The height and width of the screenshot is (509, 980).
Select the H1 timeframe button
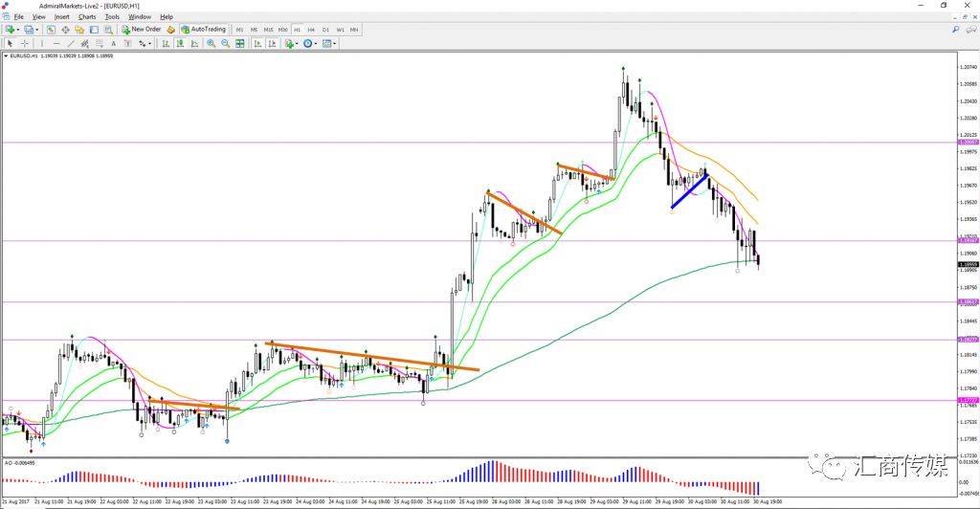[x=297, y=30]
